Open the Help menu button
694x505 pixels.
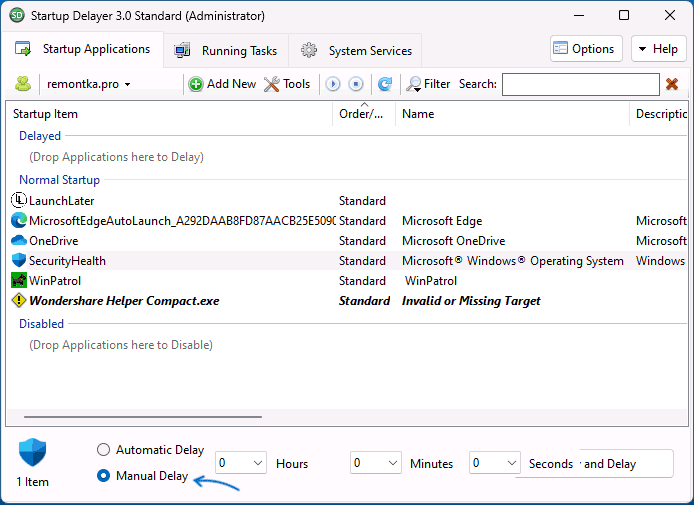click(657, 49)
